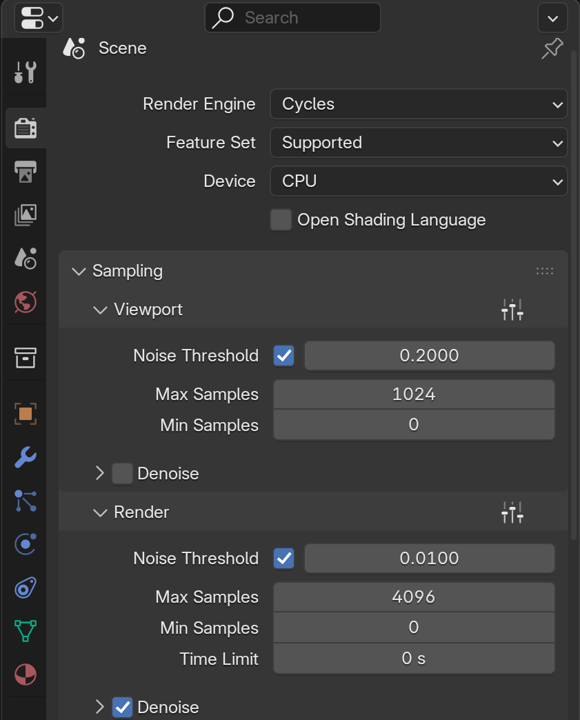The width and height of the screenshot is (580, 720).
Task: Open the Object Data properties tab
Action: pos(26,631)
